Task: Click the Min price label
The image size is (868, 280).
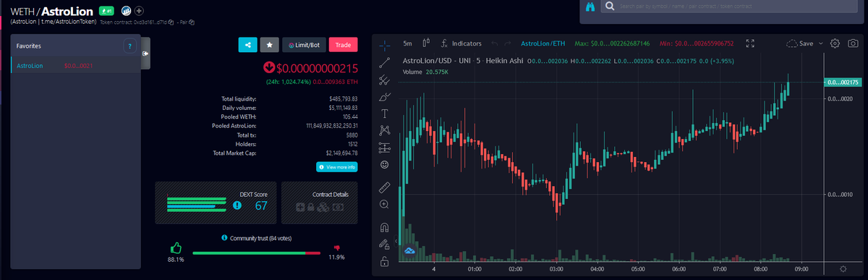Action: pos(697,43)
